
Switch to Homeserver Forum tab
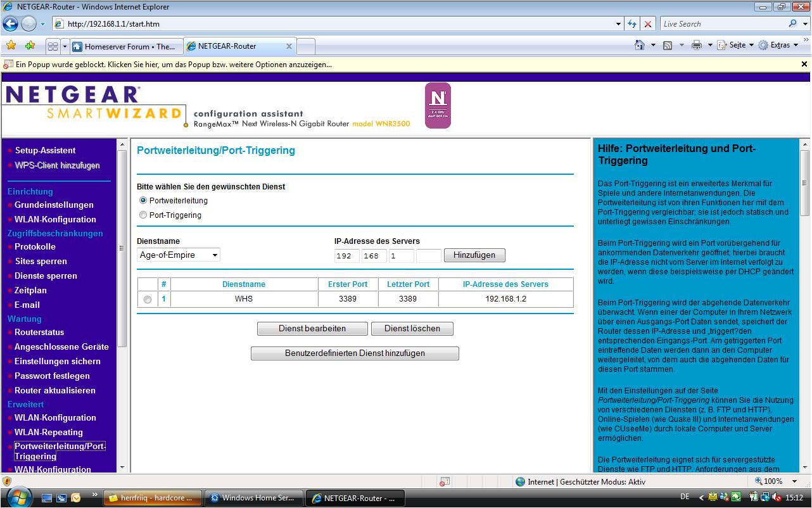125,46
